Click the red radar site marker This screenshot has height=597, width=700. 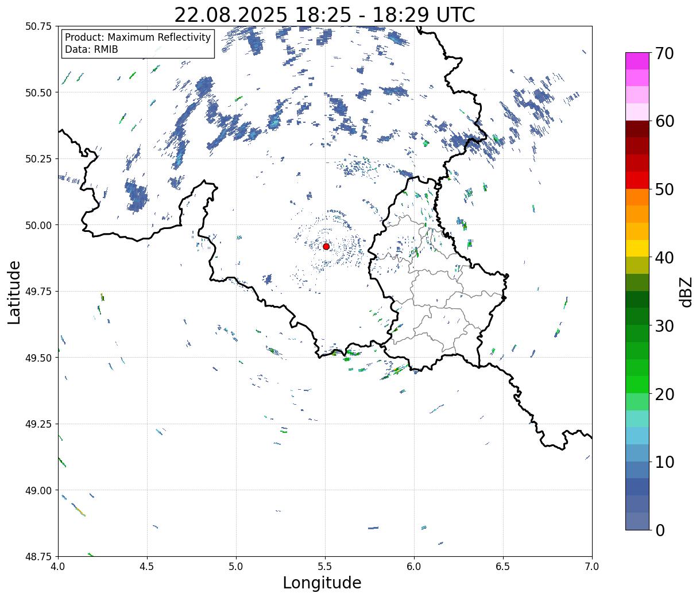326,246
